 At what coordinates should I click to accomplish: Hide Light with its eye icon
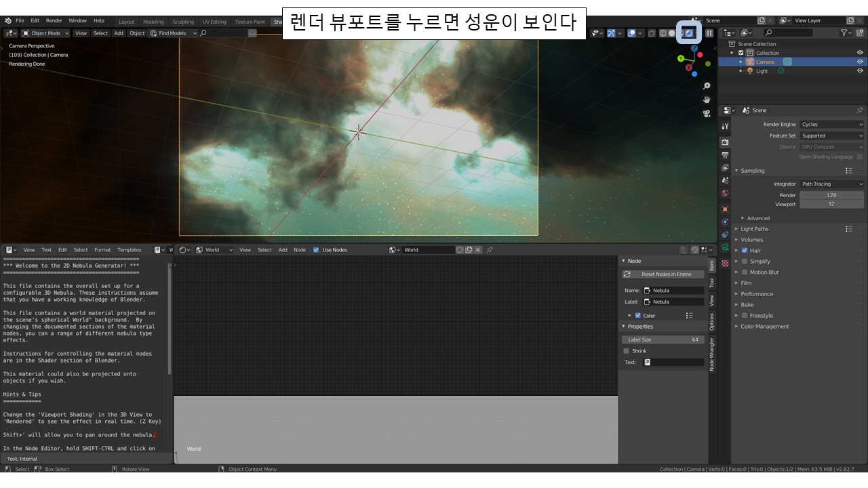860,70
